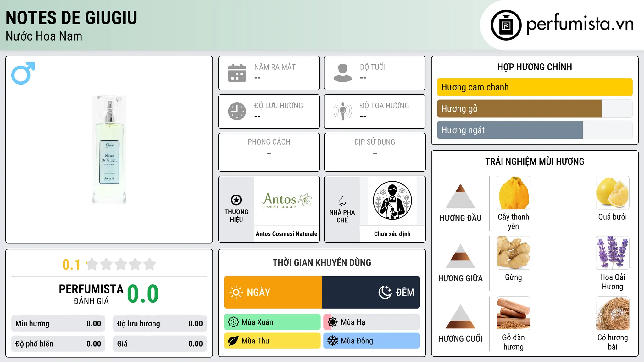Screen dimensions: 644x362
Task: Select the Ngày daytime segment
Action: (x=273, y=292)
